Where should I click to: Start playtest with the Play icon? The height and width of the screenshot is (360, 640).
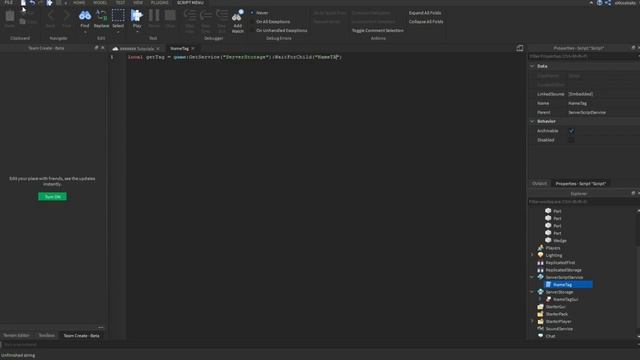pyautogui.click(x=137, y=18)
